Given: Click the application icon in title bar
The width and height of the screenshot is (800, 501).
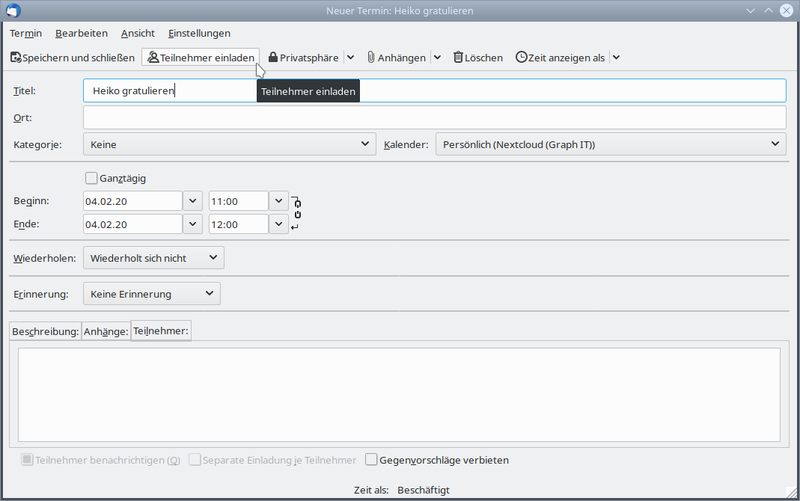Looking at the screenshot, I should [11, 10].
